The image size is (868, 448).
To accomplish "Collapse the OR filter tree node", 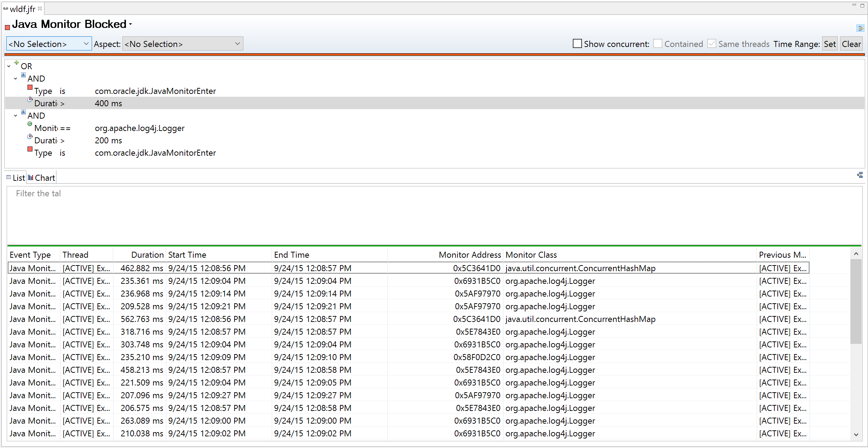I will click(x=9, y=66).
